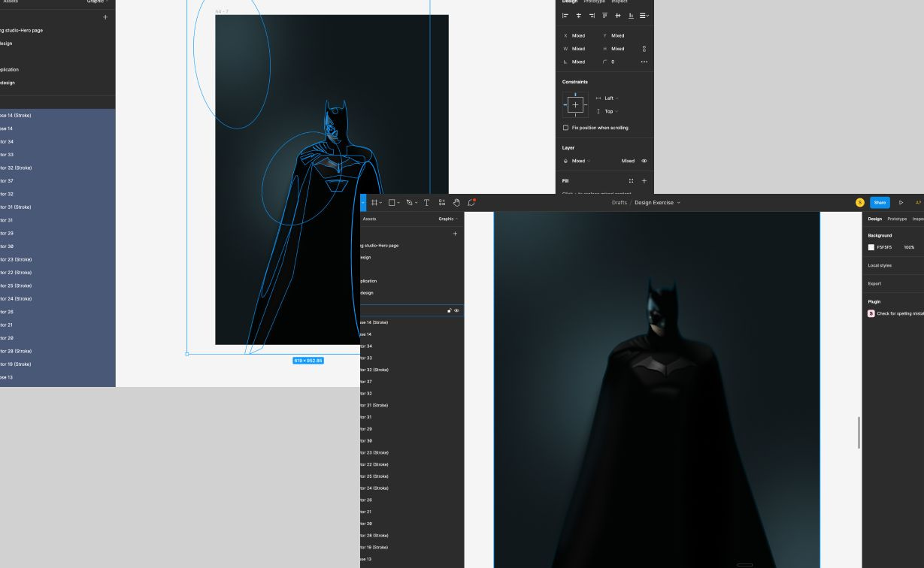Select the Frame tool in the toolbar

376,202
